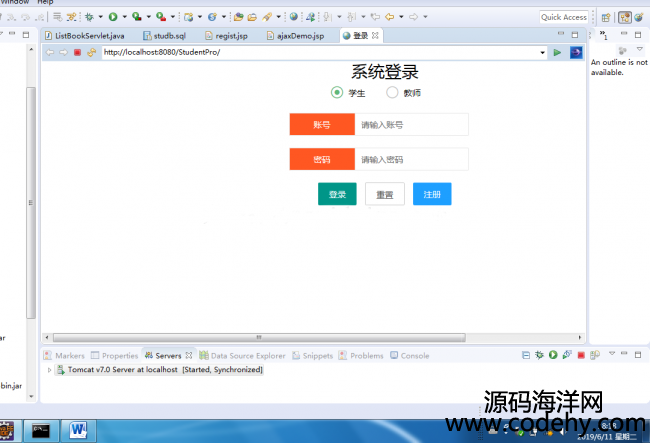Click the first collapse icon in Servers toolbar

click(x=526, y=355)
